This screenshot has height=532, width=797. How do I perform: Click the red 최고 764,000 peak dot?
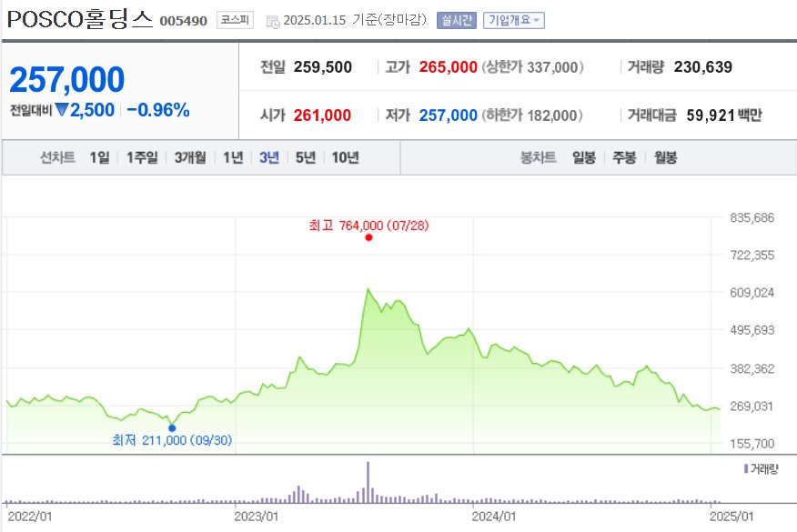point(368,237)
